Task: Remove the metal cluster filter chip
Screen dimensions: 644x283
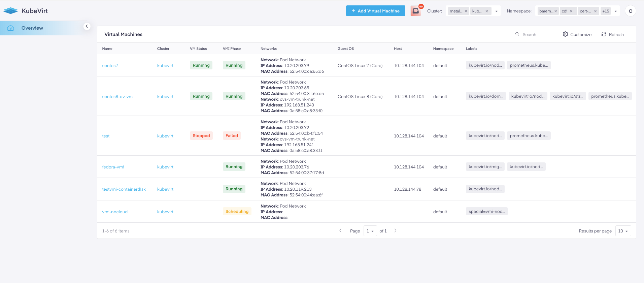Action: point(466,11)
